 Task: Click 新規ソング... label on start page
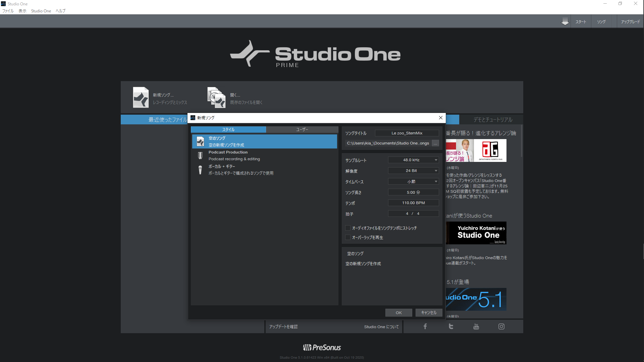pos(163,95)
